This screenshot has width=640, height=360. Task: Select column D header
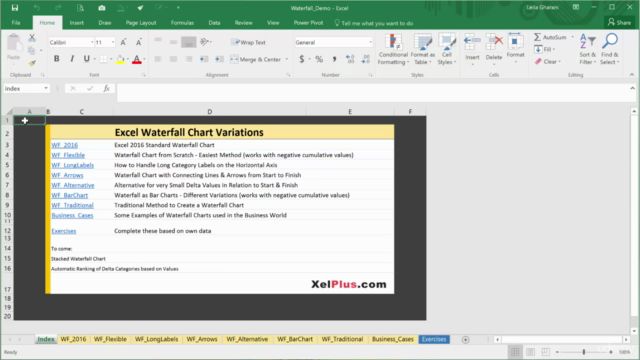209,111
